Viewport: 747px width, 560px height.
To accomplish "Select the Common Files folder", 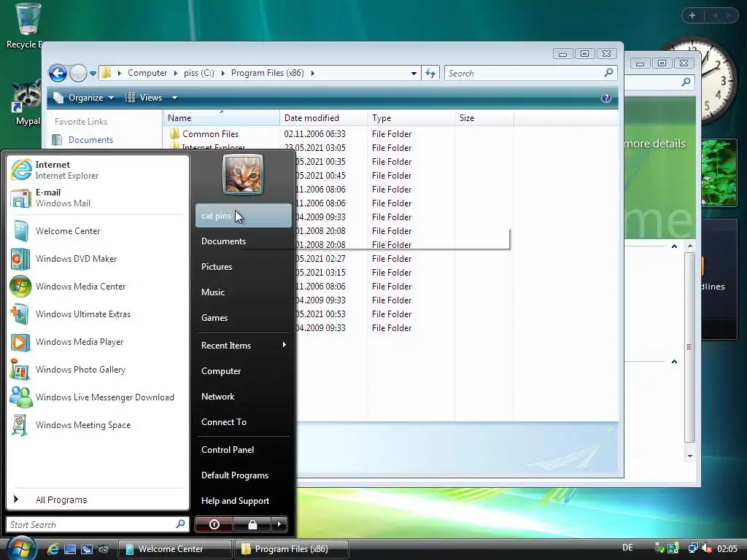I will (x=210, y=134).
